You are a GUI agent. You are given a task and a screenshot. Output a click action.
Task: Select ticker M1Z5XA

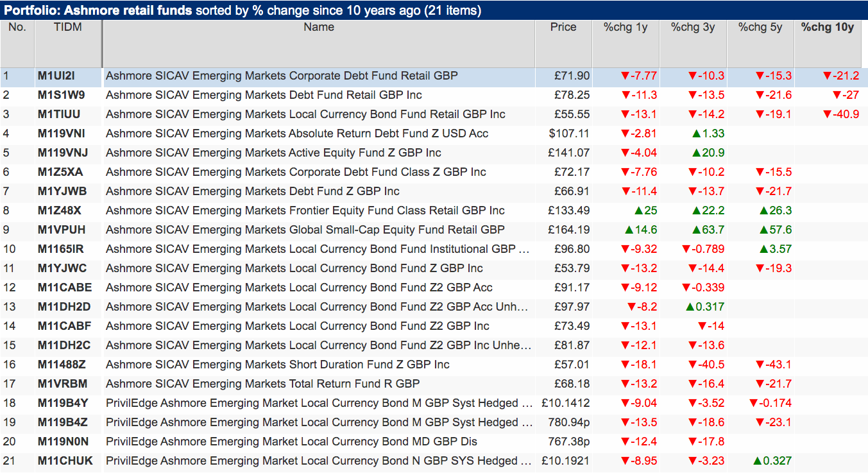point(60,172)
